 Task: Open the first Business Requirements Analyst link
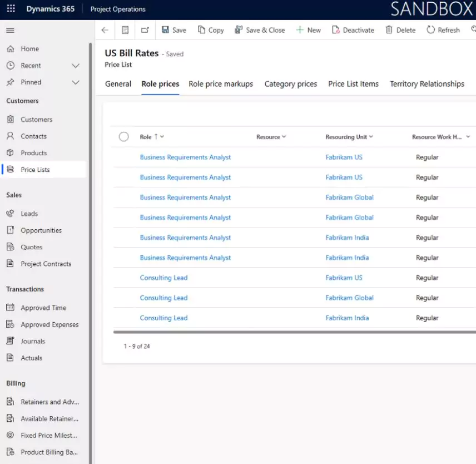click(x=185, y=157)
